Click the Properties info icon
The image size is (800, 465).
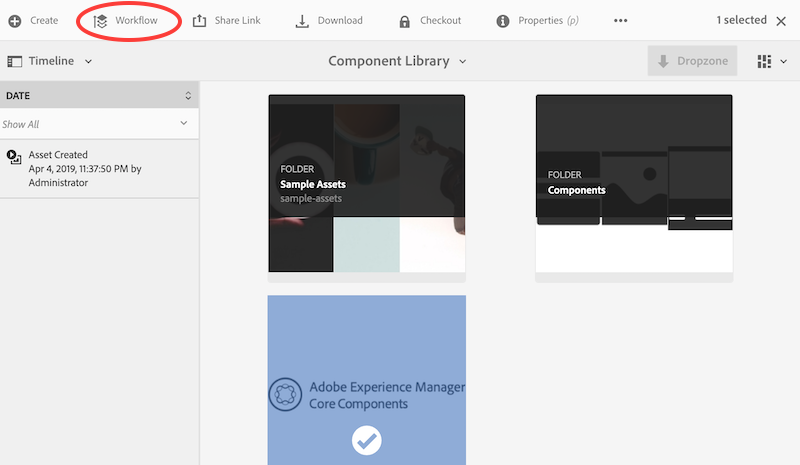503,21
